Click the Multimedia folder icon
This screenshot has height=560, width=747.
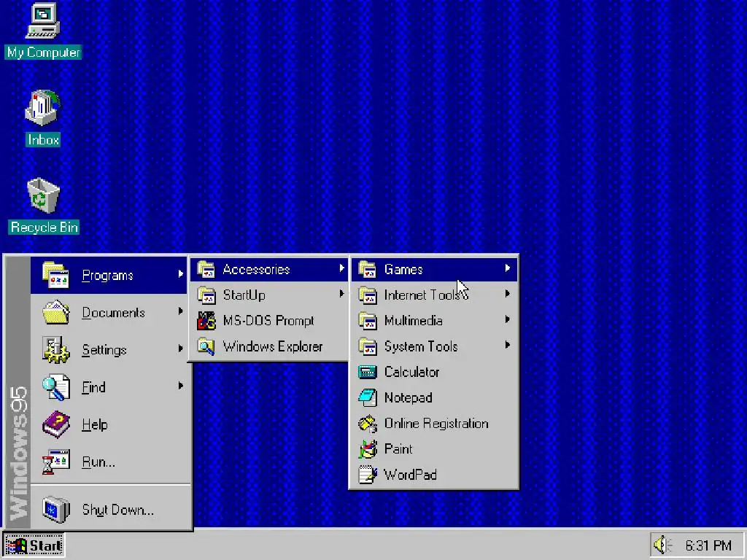[368, 321]
